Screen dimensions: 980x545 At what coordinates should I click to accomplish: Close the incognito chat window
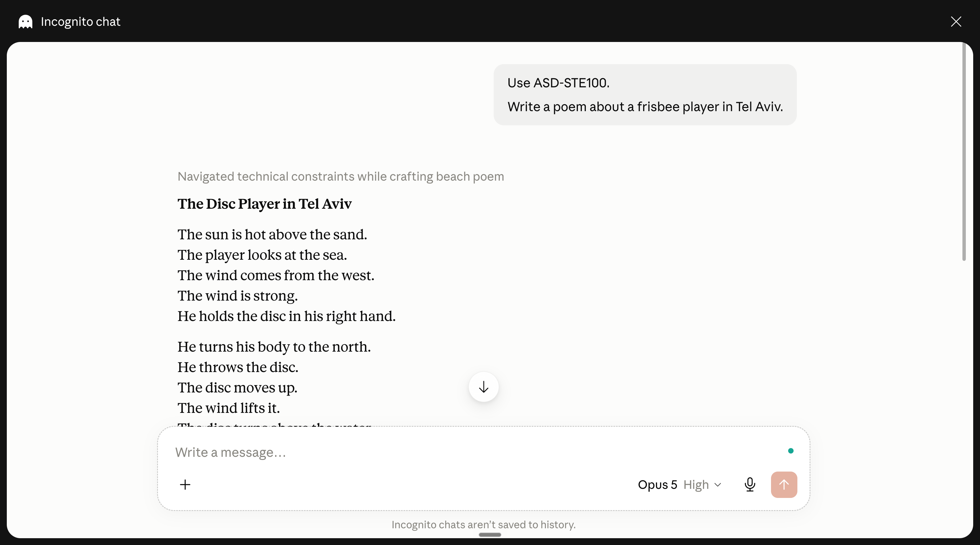tap(956, 22)
